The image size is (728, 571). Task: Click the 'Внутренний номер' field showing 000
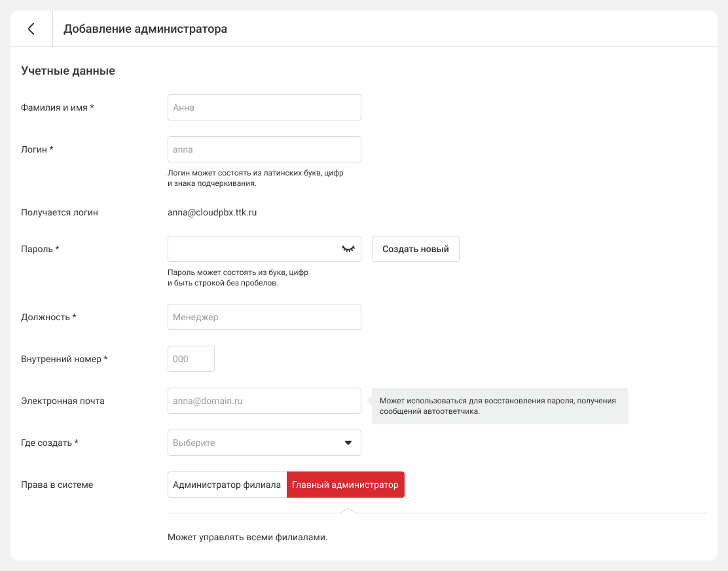(191, 359)
